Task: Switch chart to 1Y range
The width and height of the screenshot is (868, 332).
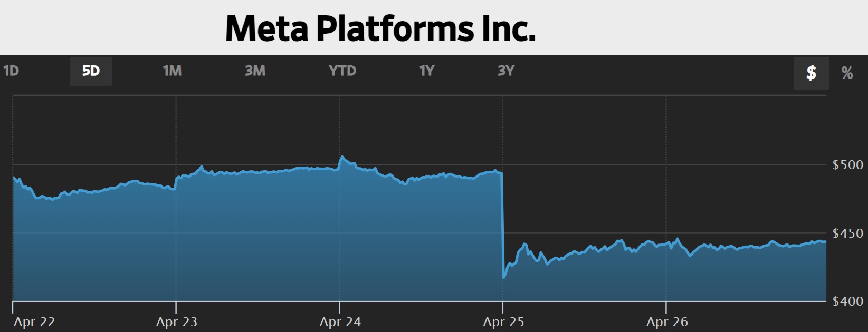Action: coord(426,71)
